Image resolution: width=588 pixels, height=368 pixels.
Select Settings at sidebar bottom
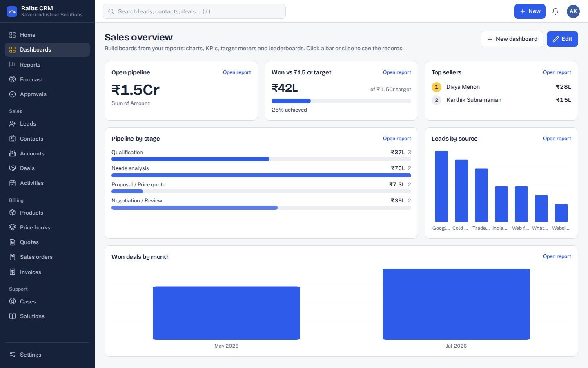(x=47, y=355)
